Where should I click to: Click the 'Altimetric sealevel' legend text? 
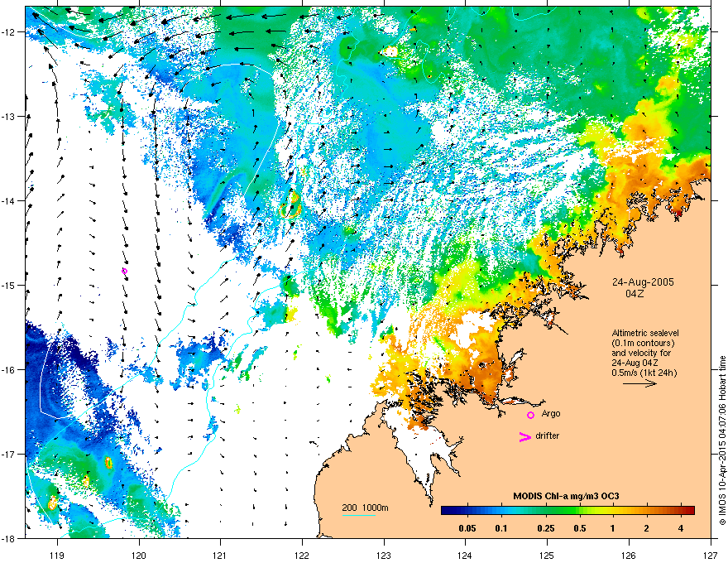pos(645,333)
